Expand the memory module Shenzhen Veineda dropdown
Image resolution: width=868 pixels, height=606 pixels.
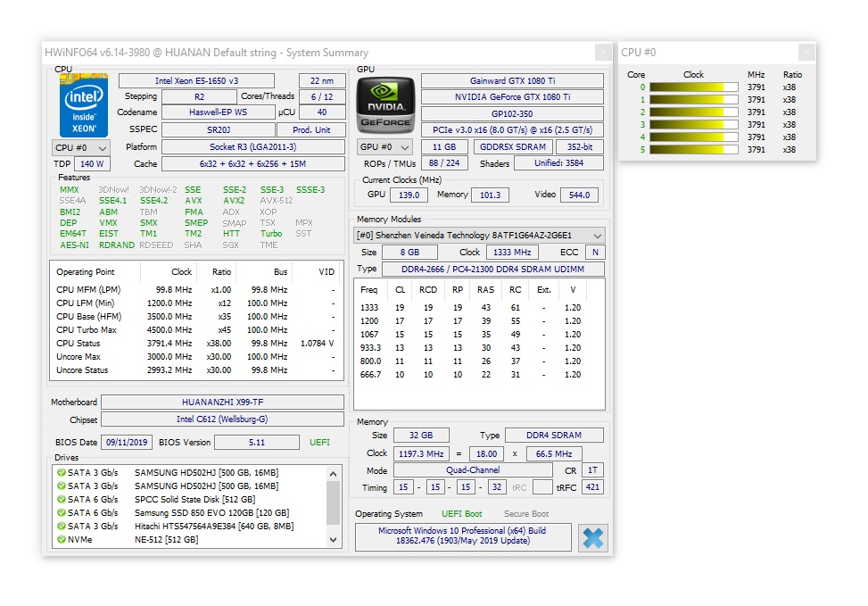click(x=479, y=236)
